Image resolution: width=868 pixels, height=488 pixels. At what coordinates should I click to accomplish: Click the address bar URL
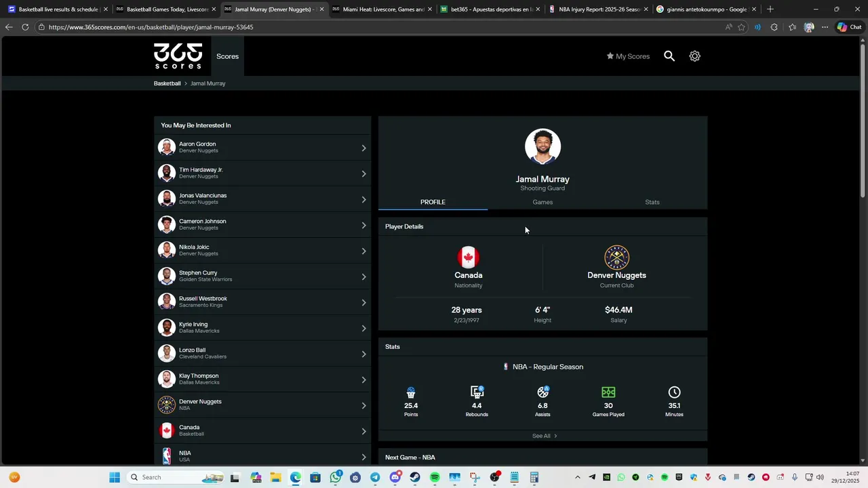151,27
